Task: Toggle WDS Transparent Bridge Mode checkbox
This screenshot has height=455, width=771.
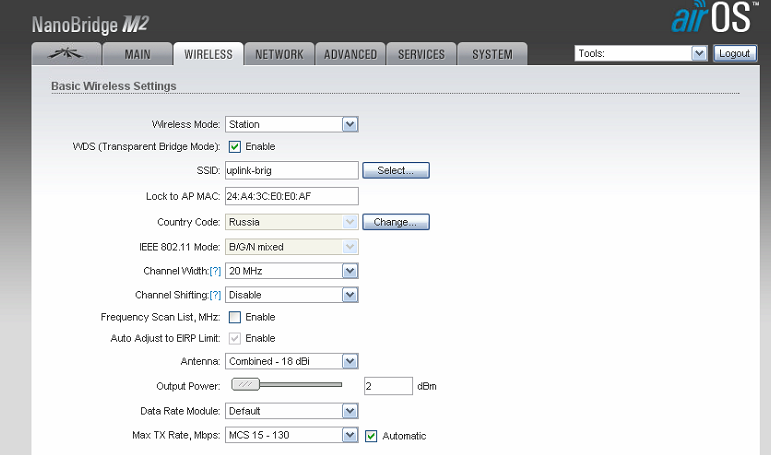Action: point(235,147)
